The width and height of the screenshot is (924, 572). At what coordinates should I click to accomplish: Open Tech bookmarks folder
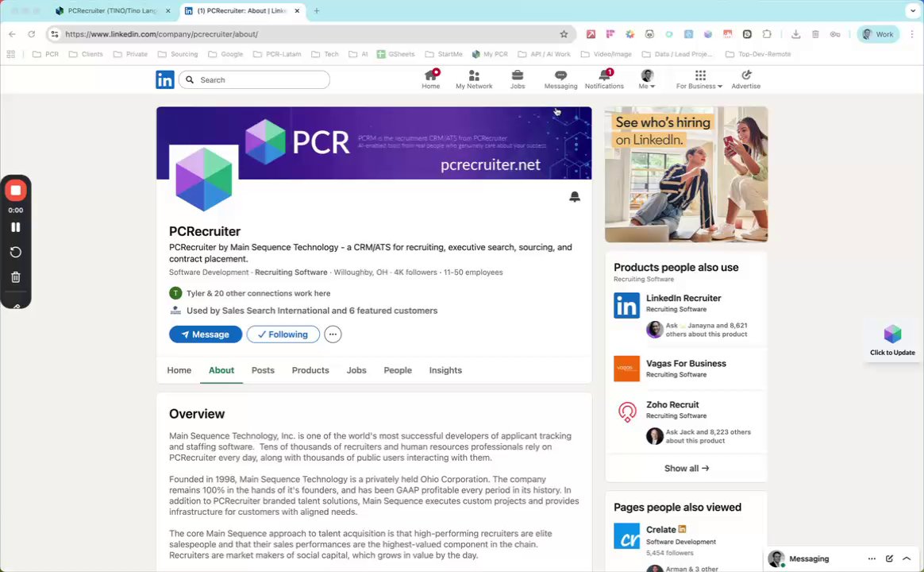pos(325,54)
